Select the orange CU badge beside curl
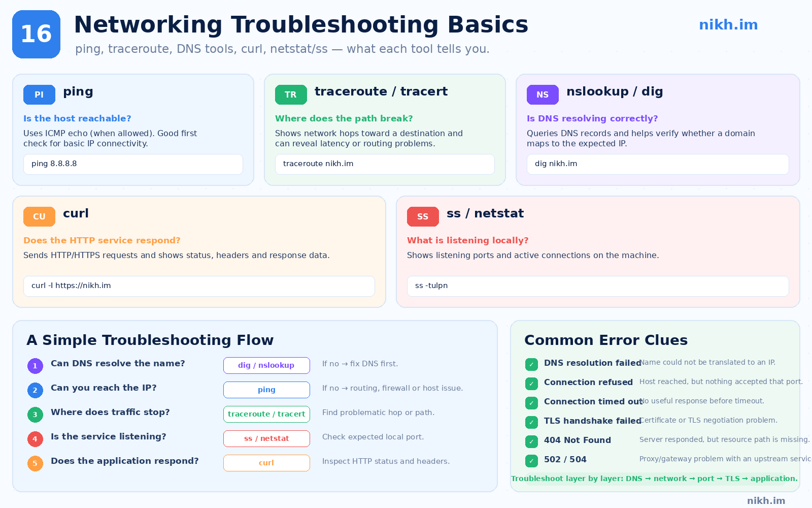 pyautogui.click(x=39, y=216)
